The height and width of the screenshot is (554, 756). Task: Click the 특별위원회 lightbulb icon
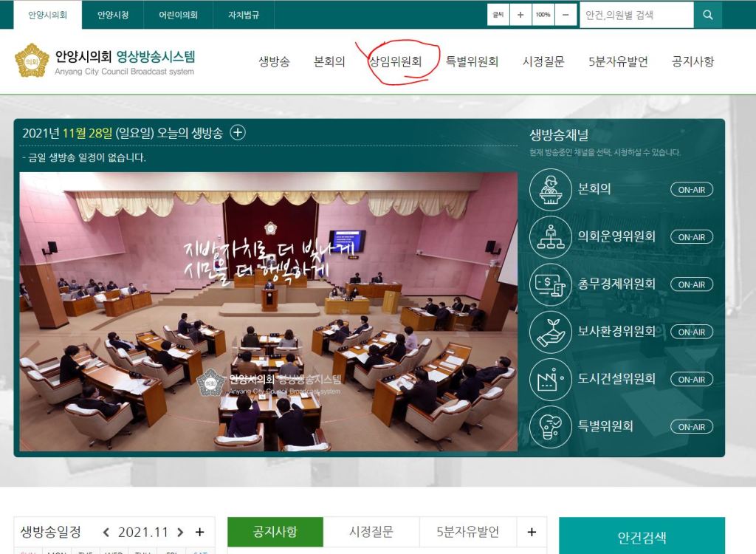(x=551, y=426)
